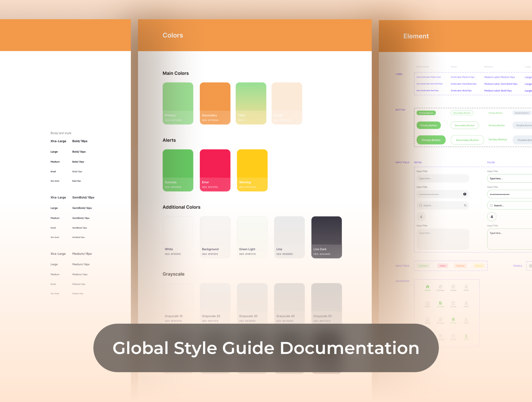532x402 pixels.
Task: Click the red Failed status chip
Action: (x=442, y=266)
